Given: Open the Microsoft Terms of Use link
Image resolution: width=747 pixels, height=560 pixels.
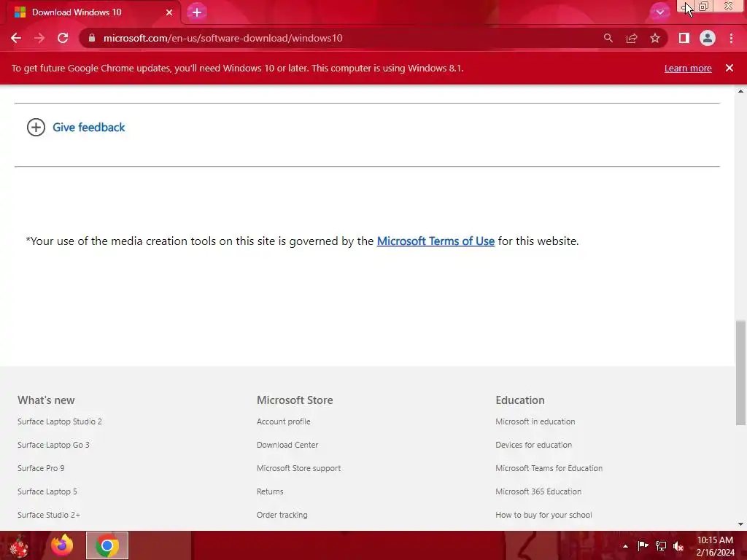Looking at the screenshot, I should tap(436, 241).
